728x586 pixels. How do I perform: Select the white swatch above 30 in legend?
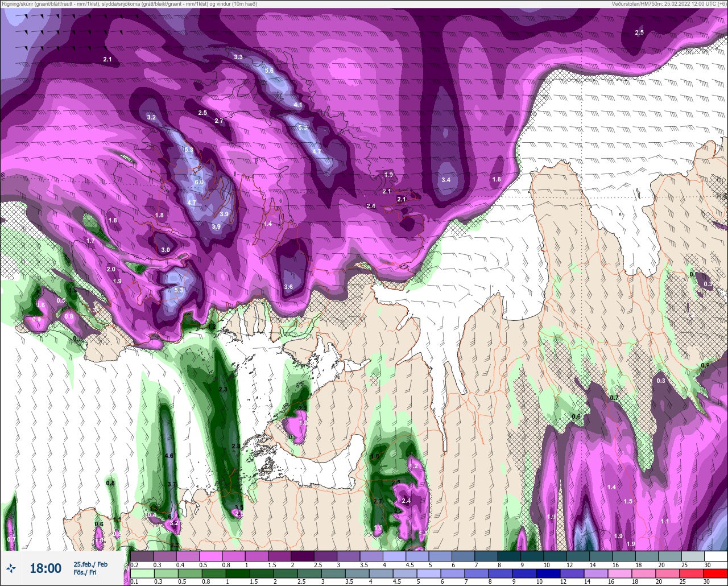pyautogui.click(x=715, y=556)
